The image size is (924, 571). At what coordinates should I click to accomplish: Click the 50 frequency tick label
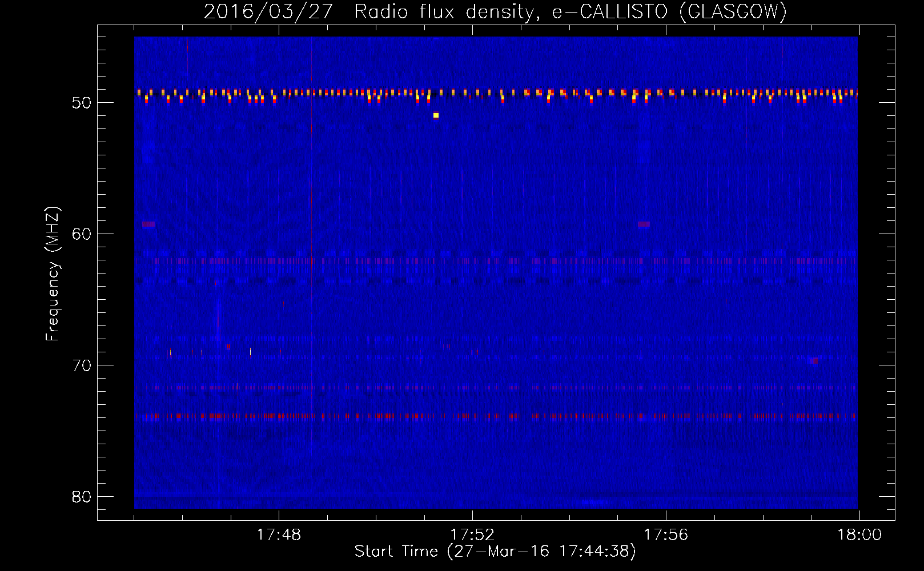(x=82, y=103)
